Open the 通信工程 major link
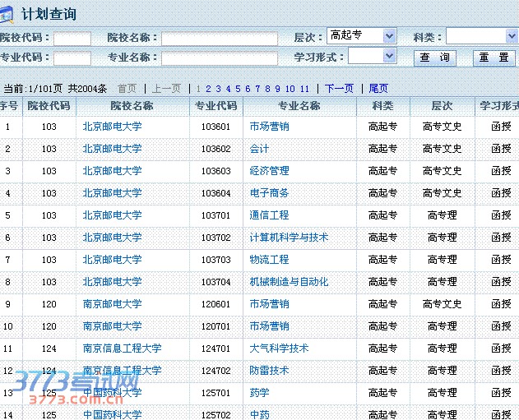519x420 pixels. tap(269, 215)
